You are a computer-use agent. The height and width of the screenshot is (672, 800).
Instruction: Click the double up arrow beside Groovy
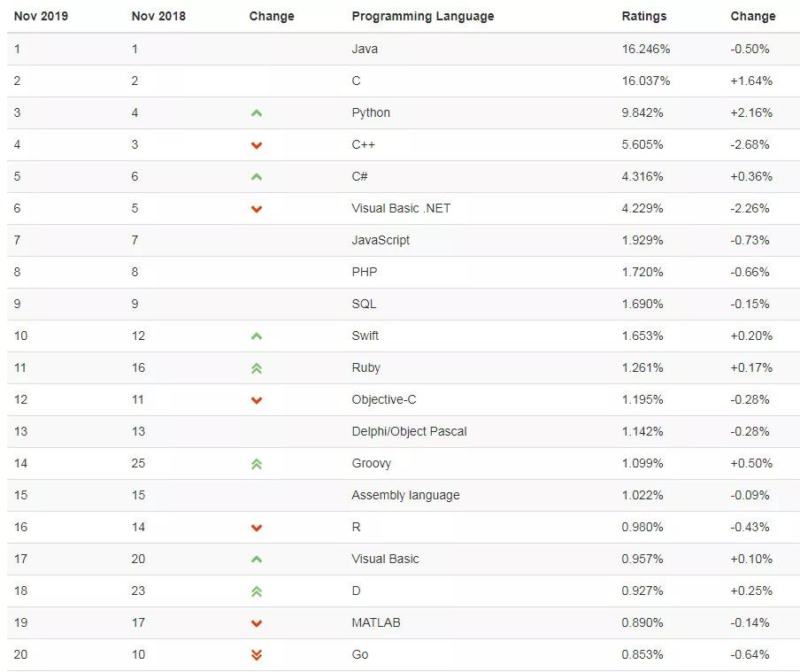[x=257, y=464]
